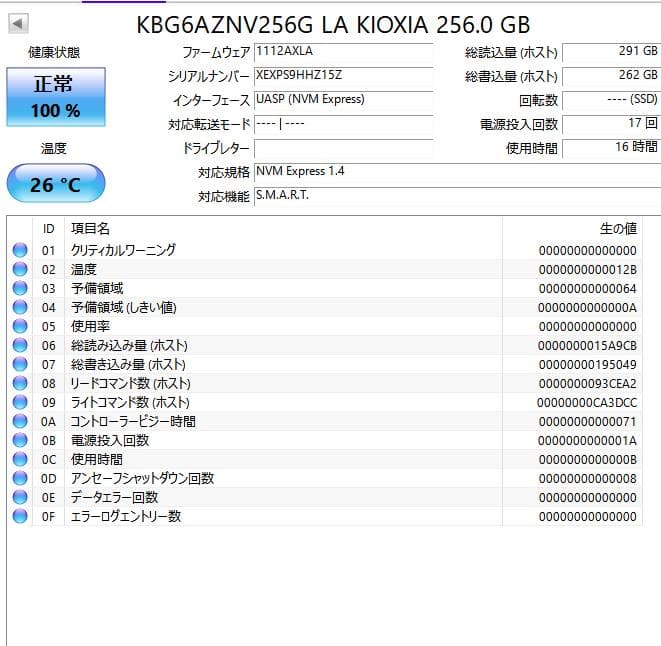
Task: Click the 26 °C temperature button
Action: pyautogui.click(x=56, y=183)
